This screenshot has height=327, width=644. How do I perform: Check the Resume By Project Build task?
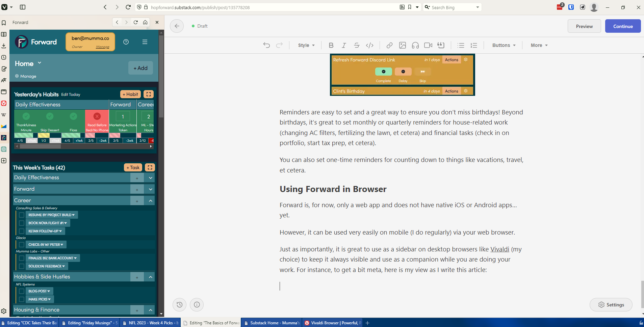[x=22, y=215]
